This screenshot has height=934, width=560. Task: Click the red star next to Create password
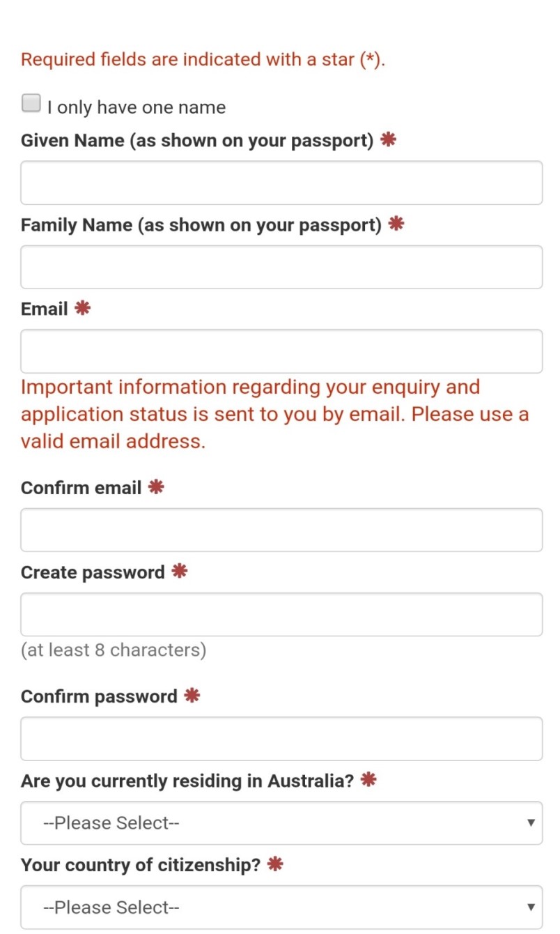coord(180,572)
